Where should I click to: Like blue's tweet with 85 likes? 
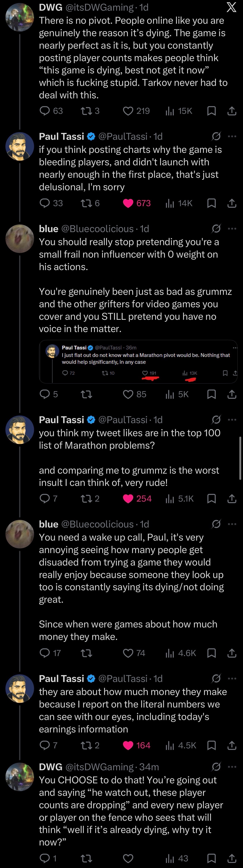[x=134, y=394]
